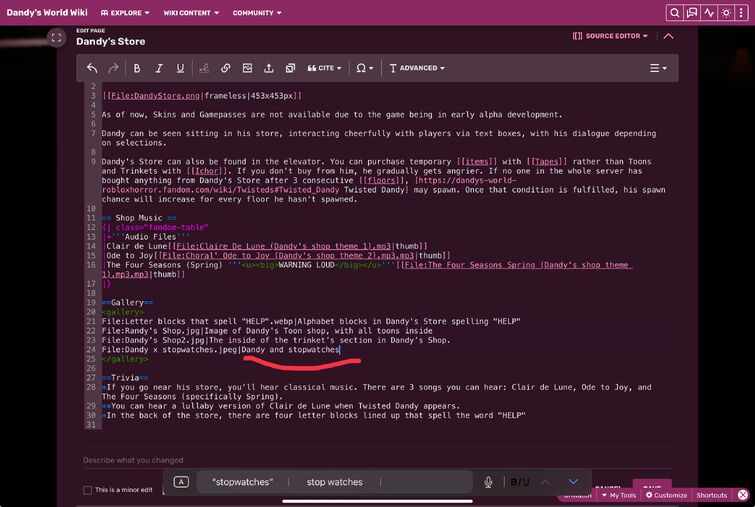This screenshot has width=755, height=507.
Task: Click the File:DandyStore.png link on line 3
Action: tap(155, 96)
